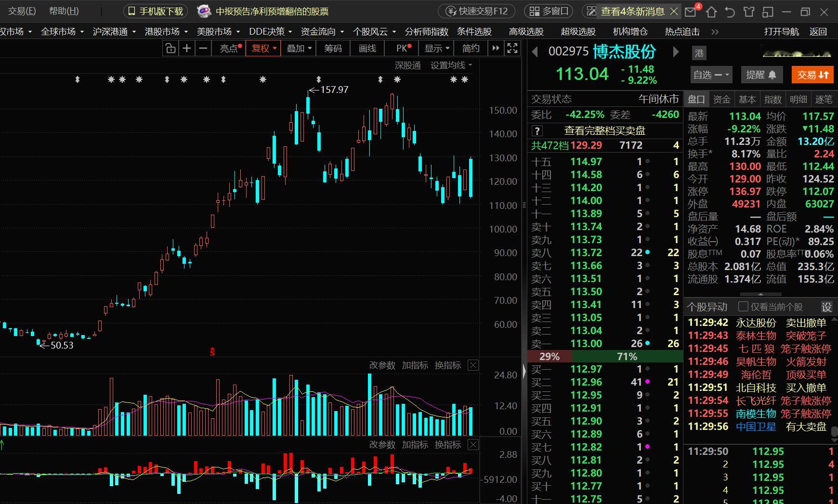Zoom out chart with minus icon
This screenshot has height=504, width=838.
(x=203, y=48)
